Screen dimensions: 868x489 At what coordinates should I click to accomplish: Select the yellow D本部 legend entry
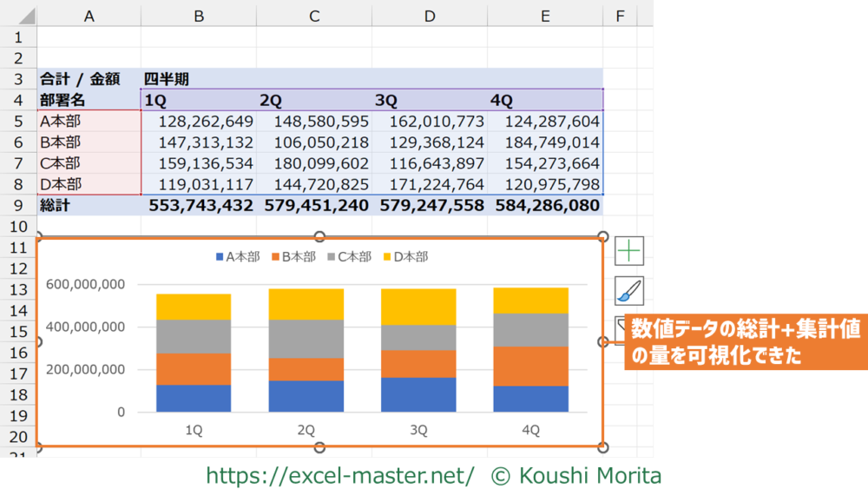(404, 257)
